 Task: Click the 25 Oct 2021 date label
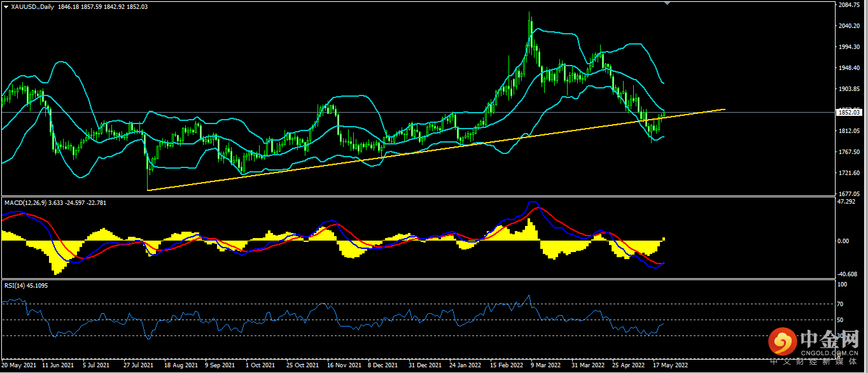click(302, 366)
